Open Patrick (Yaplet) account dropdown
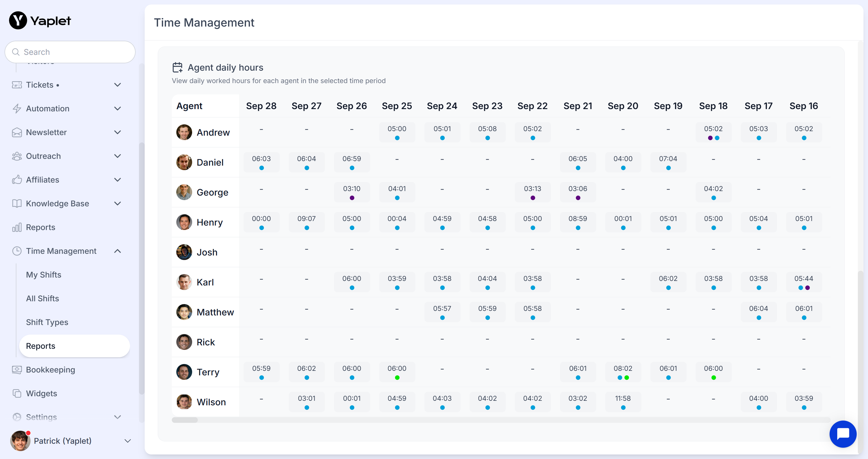This screenshot has width=868, height=459. (127, 441)
